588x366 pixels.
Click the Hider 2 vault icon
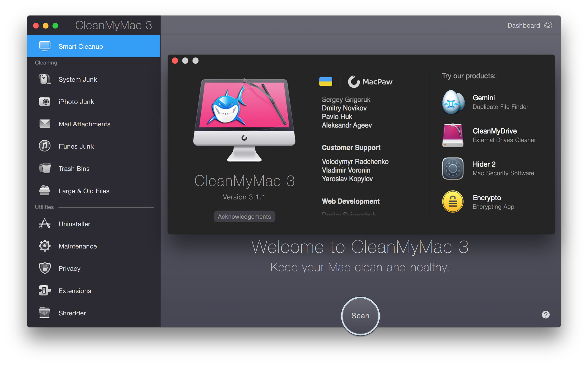point(453,168)
